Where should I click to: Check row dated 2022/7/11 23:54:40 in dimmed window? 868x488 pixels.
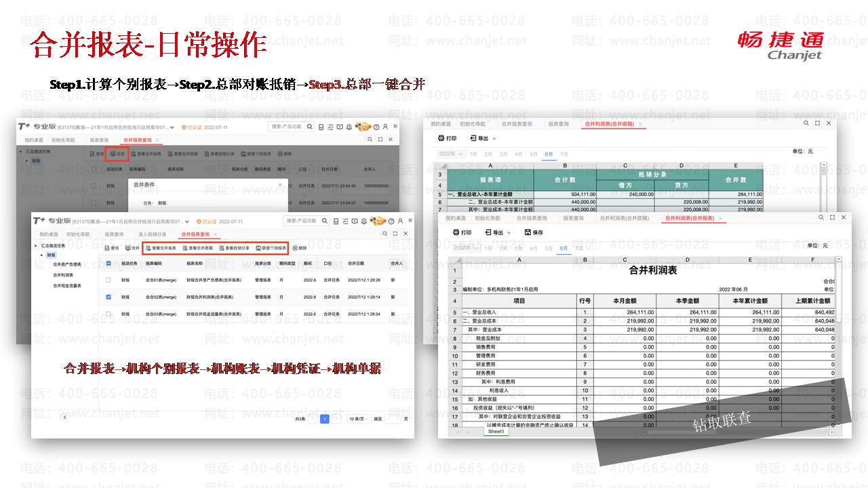click(94, 184)
